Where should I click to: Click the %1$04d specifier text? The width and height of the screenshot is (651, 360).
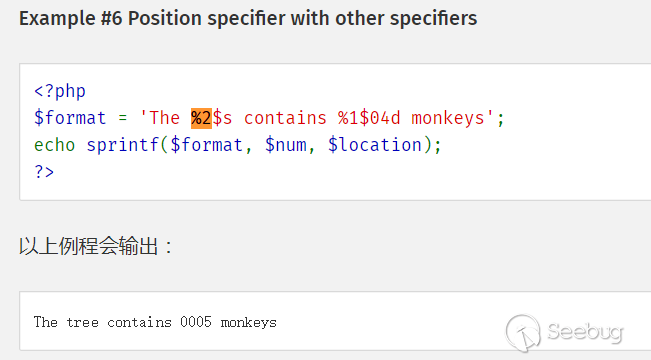(x=369, y=118)
